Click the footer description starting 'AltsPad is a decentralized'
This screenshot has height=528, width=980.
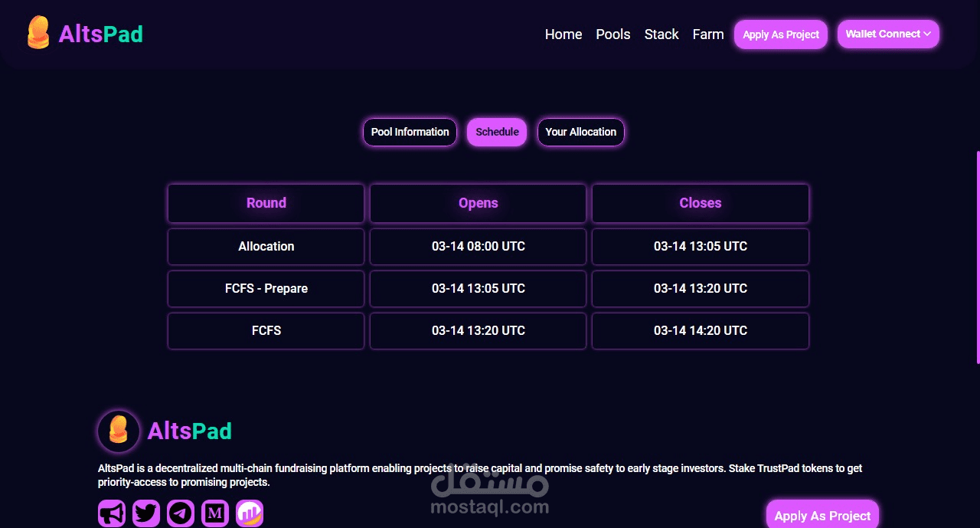coord(480,475)
